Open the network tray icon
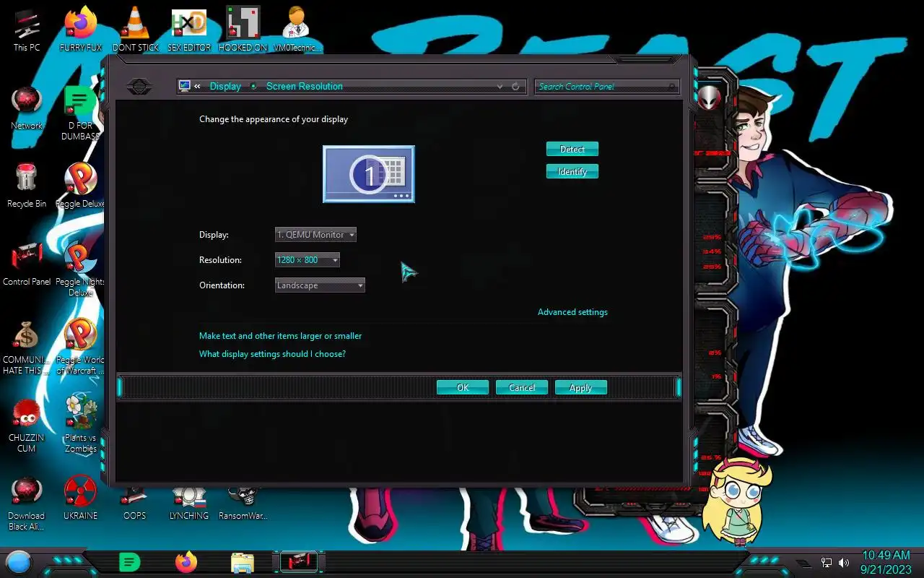 [x=827, y=563]
